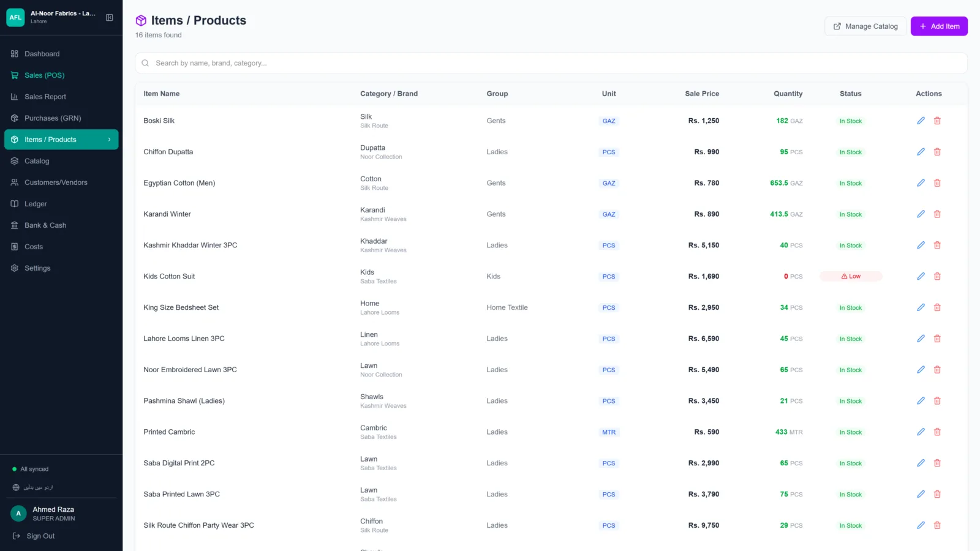Open Settings from the sidebar

[61, 268]
